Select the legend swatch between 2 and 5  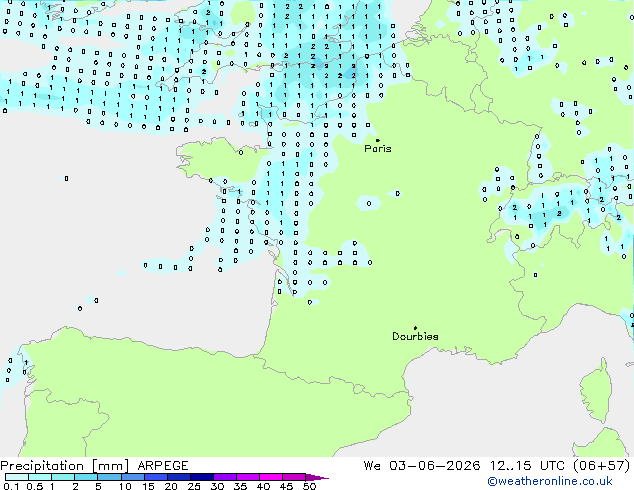[x=86, y=477]
